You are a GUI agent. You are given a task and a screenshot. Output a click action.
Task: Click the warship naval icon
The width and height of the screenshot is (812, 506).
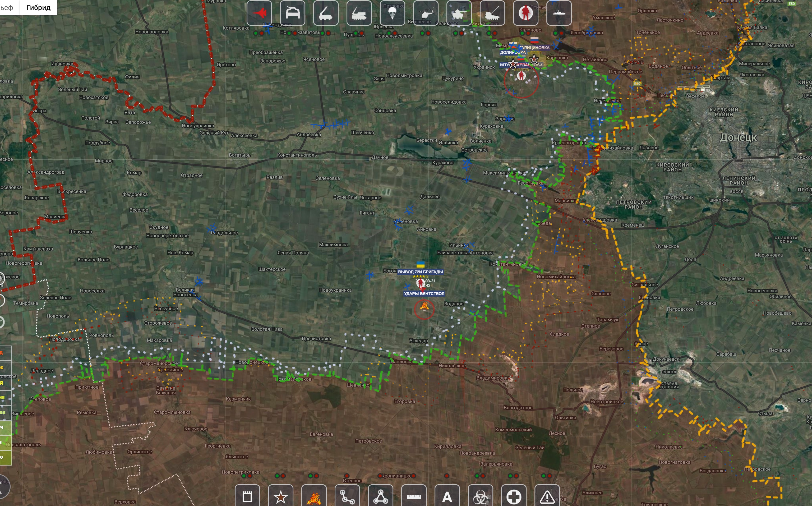coord(559,13)
